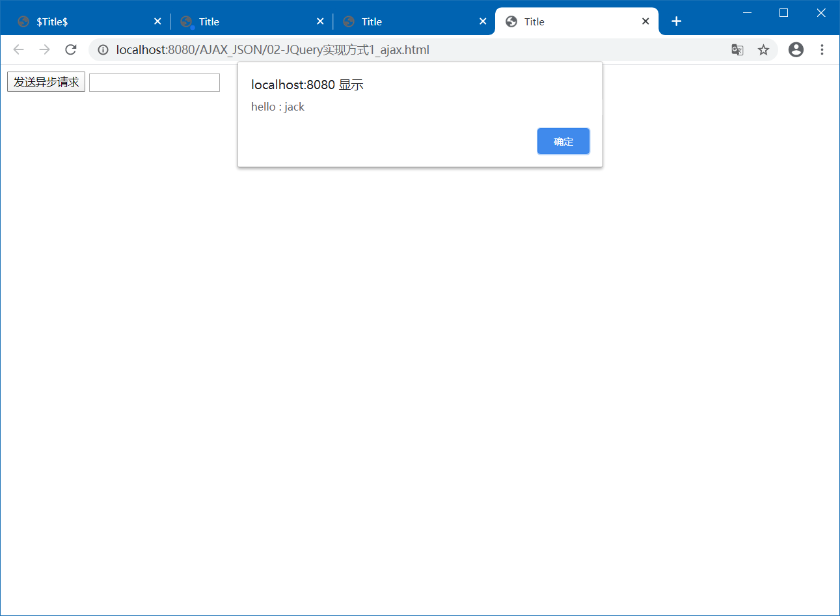
Task: Go back to previous page
Action: tap(18, 49)
